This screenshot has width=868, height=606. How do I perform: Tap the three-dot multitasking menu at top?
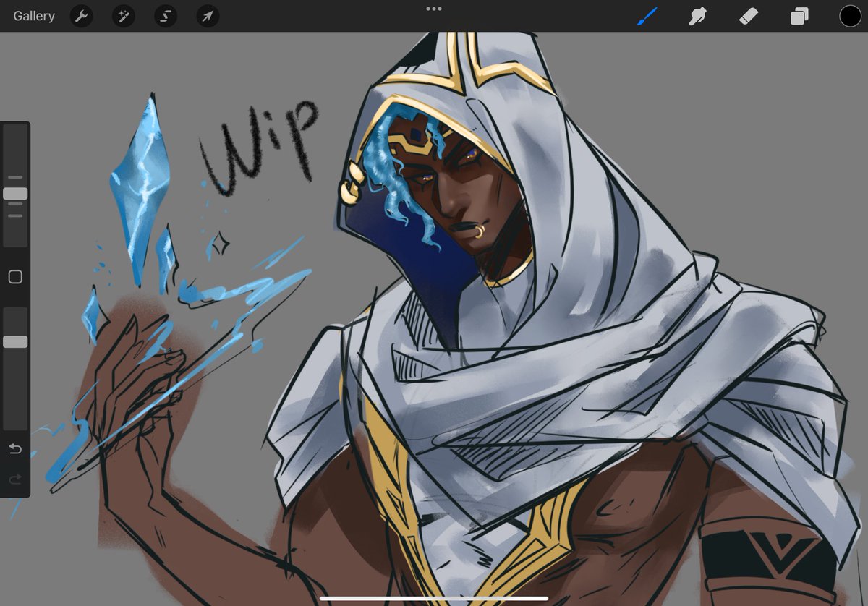pyautogui.click(x=434, y=9)
